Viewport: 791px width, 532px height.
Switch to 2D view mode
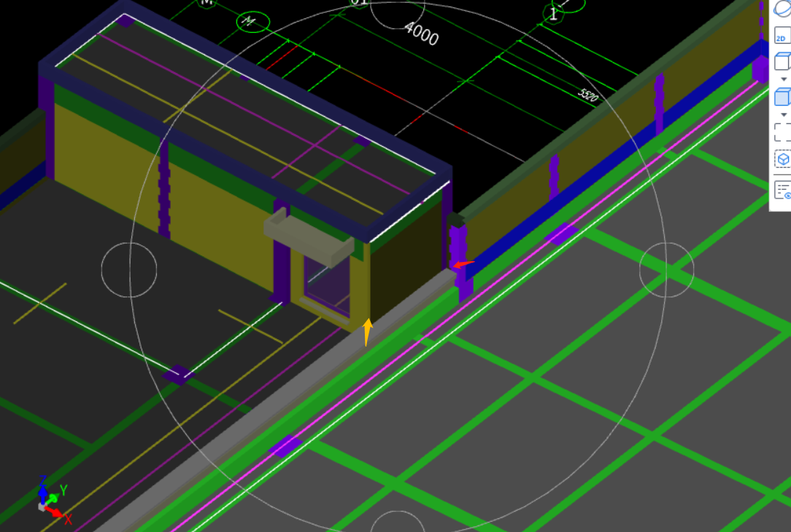pyautogui.click(x=782, y=35)
